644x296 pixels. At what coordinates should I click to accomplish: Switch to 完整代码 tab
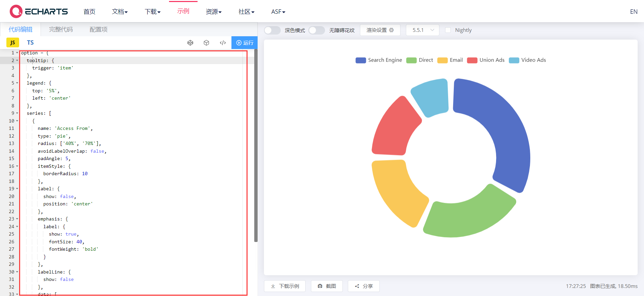pos(61,30)
